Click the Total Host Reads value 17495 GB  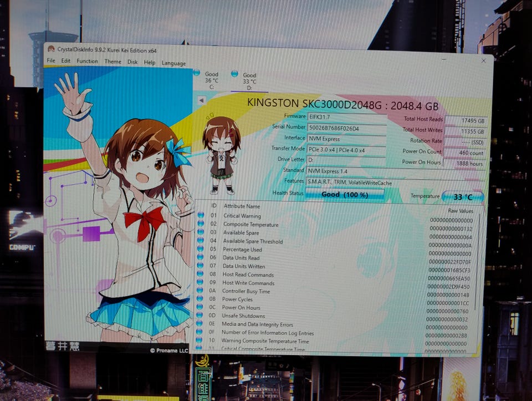(x=466, y=120)
